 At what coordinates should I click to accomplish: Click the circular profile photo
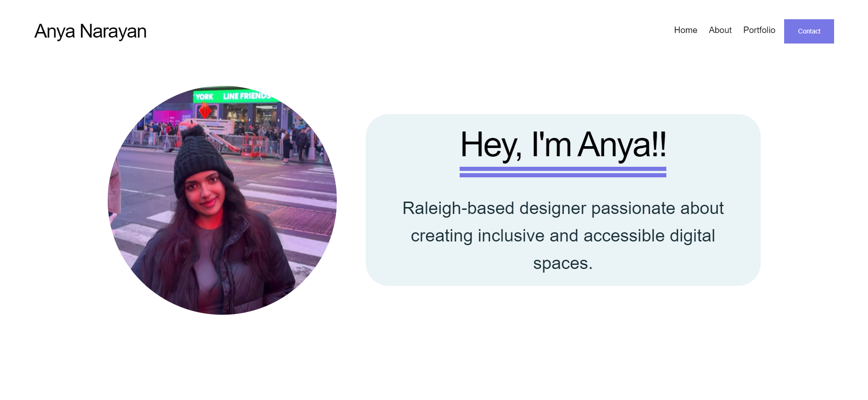(x=222, y=200)
